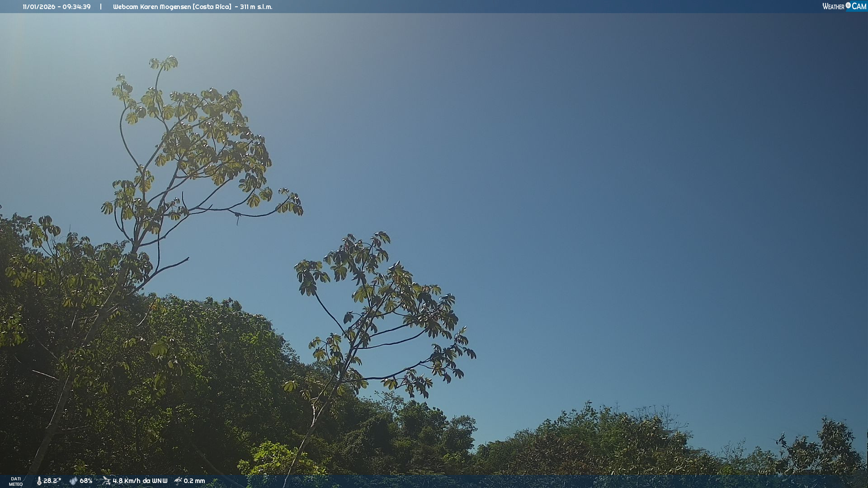Click the 11/01/2026 date stamp
Viewport: 868px width, 488px height.
[39, 7]
